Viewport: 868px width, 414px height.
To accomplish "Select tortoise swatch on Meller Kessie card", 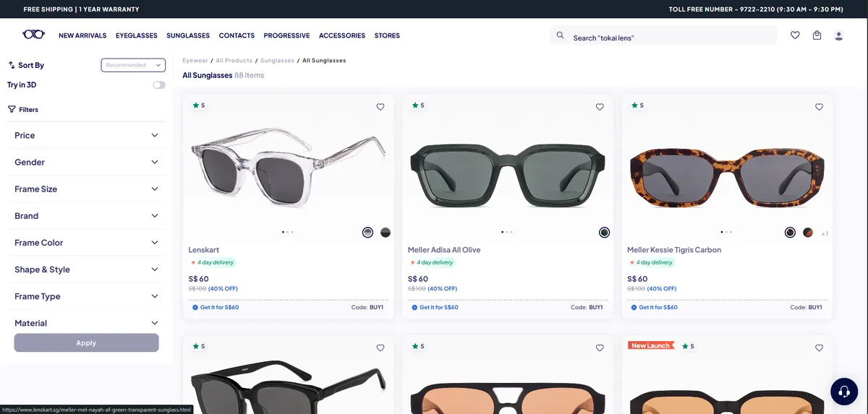I will pos(808,233).
